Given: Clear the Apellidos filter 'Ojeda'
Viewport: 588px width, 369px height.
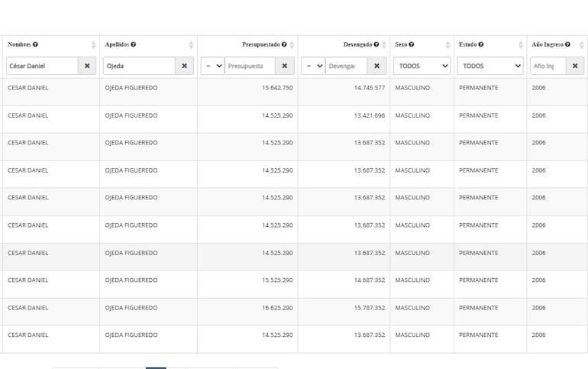Looking at the screenshot, I should click(184, 66).
